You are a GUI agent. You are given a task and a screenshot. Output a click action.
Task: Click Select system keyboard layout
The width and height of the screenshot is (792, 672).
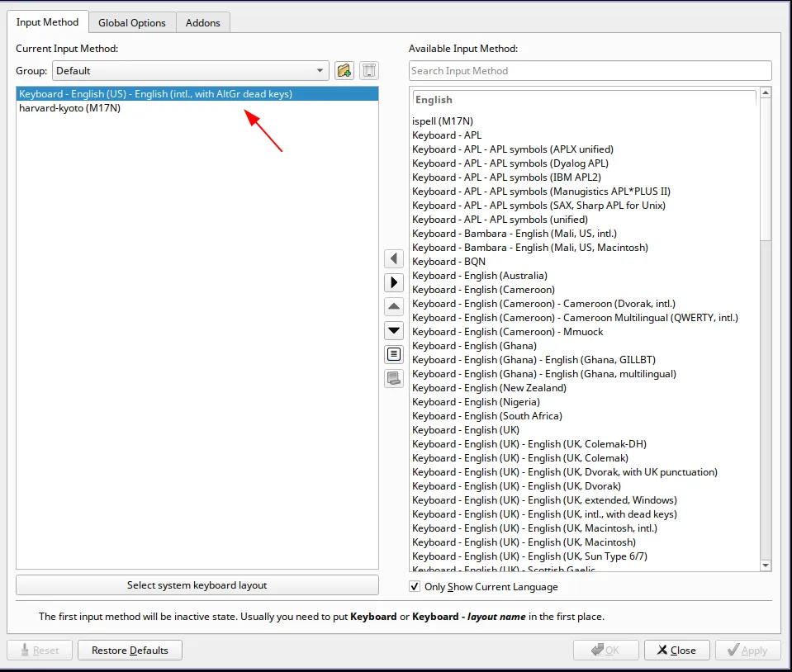[198, 584]
